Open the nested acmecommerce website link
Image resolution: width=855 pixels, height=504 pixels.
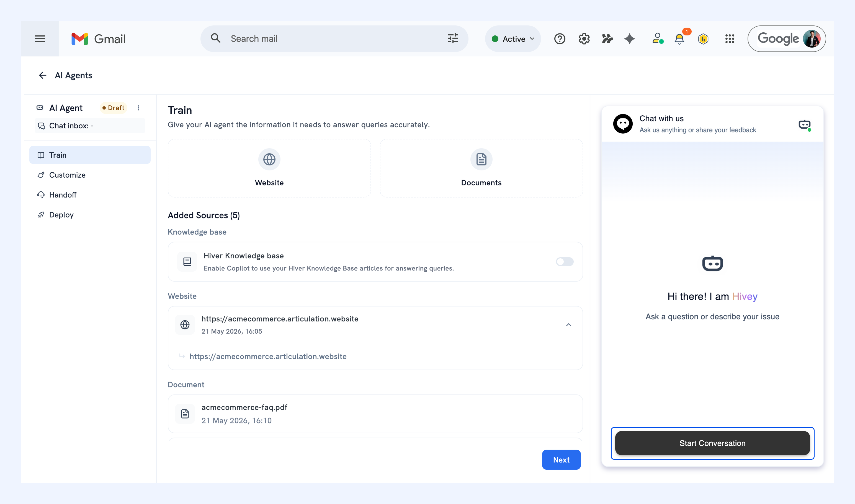[x=268, y=356]
